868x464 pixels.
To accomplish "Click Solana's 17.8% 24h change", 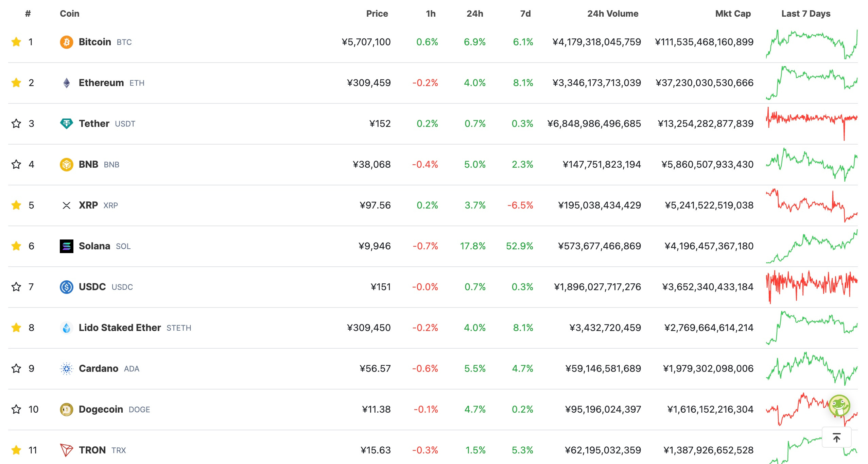I will click(x=473, y=246).
